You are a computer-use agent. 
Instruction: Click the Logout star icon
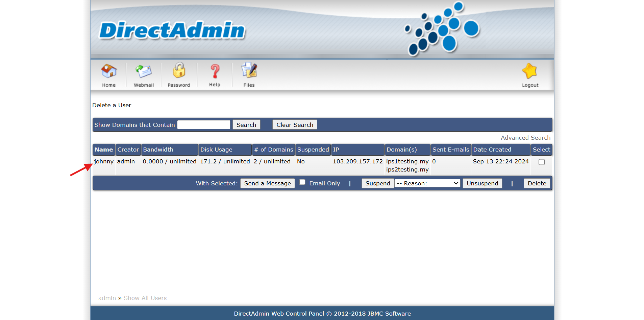pos(530,75)
